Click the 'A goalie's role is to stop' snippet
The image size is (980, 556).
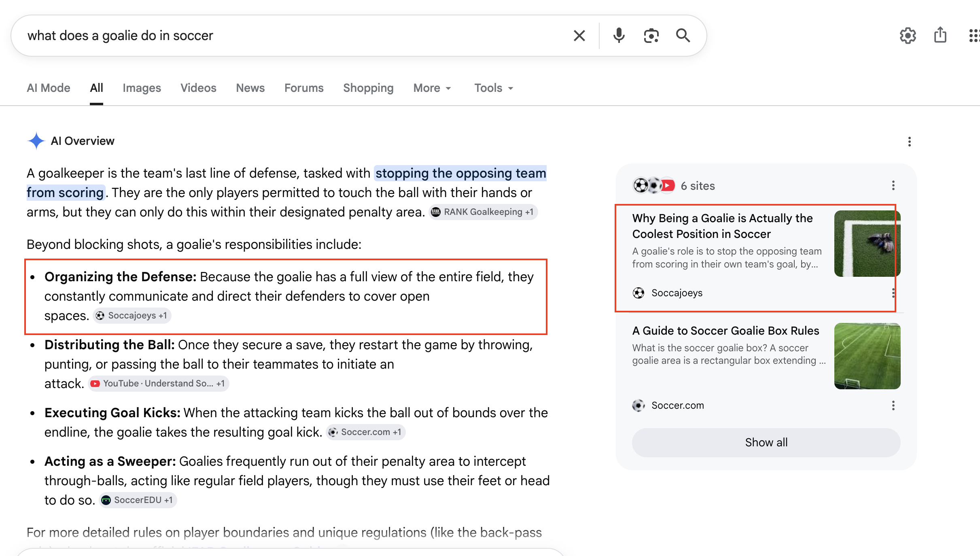coord(727,257)
